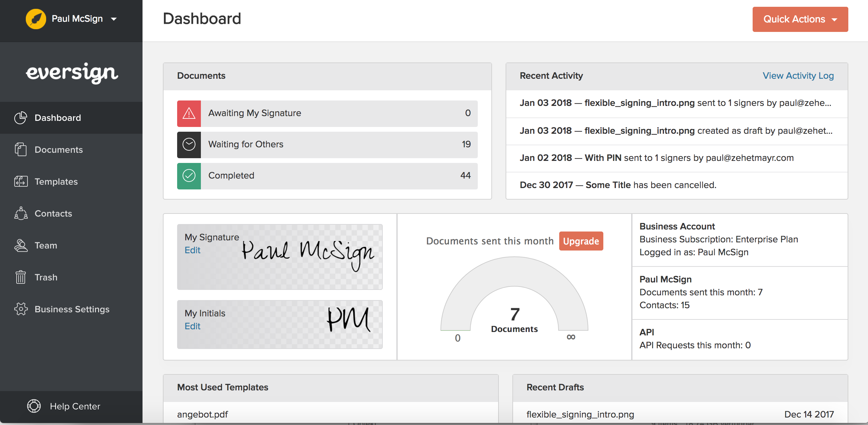Click the yellow feather profile avatar
Image resolution: width=868 pixels, height=425 pixels.
[36, 19]
